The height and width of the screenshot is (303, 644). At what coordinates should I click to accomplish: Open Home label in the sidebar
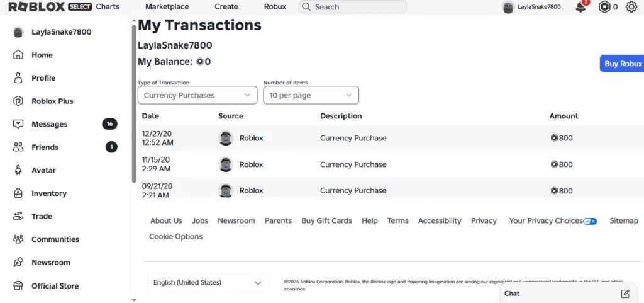(x=42, y=55)
